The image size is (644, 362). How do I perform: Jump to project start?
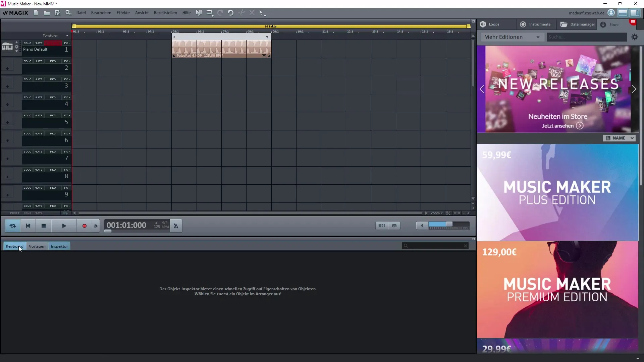click(x=28, y=226)
